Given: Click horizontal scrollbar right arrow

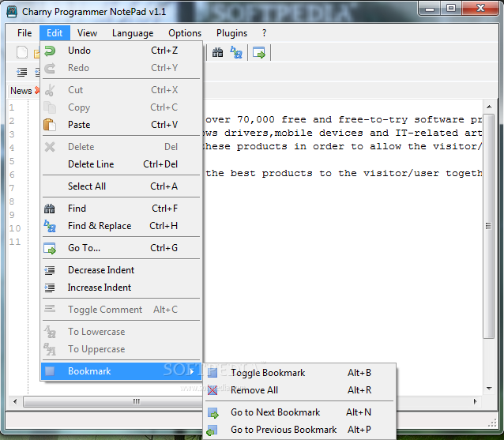Looking at the screenshot, I should click(475, 401).
